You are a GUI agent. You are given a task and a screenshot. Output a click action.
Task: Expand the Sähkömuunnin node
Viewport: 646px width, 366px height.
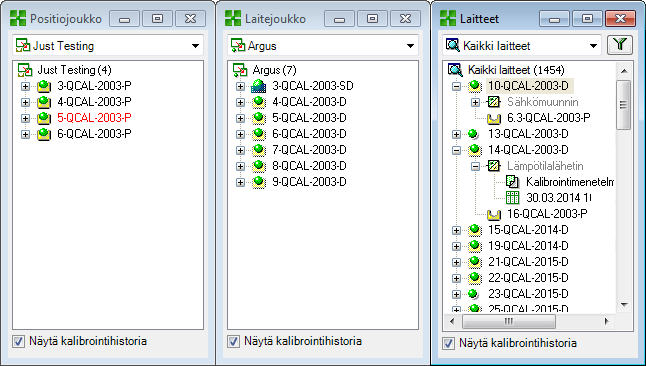pos(475,102)
